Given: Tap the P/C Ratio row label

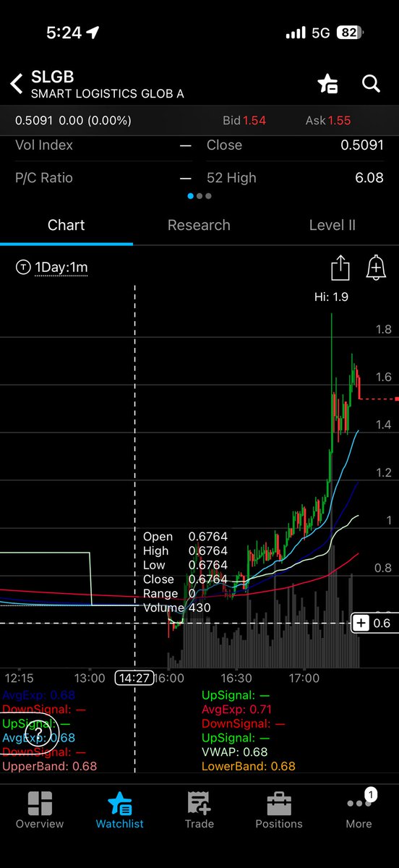Looking at the screenshot, I should (44, 177).
